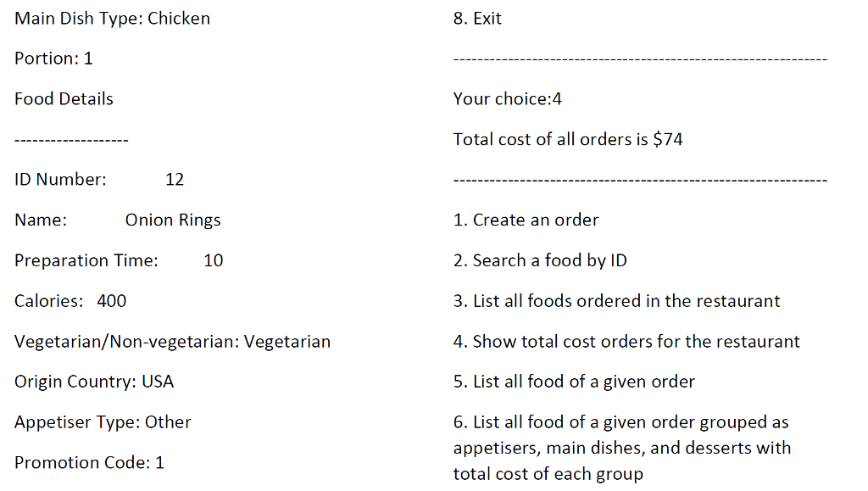
Task: Click the "2. Search a food by ID" option
Action: (540, 260)
